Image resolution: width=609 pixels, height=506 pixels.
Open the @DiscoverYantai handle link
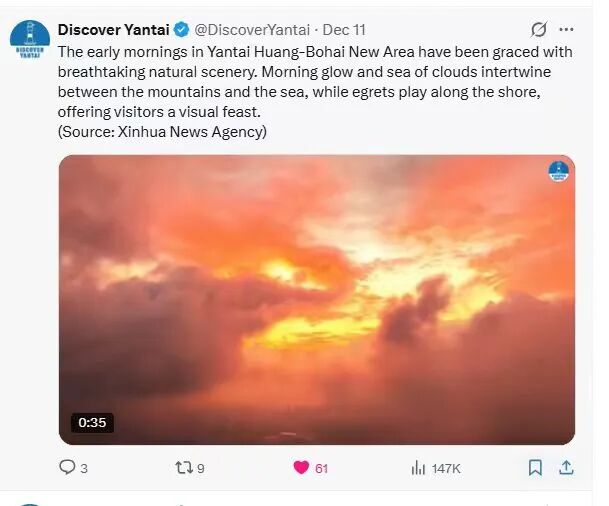tap(251, 29)
